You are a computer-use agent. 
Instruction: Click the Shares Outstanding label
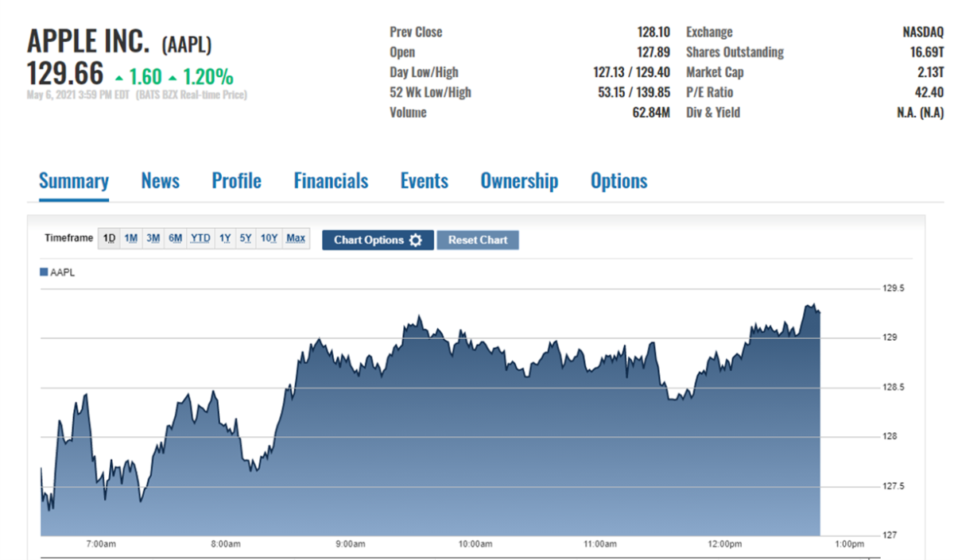point(735,52)
